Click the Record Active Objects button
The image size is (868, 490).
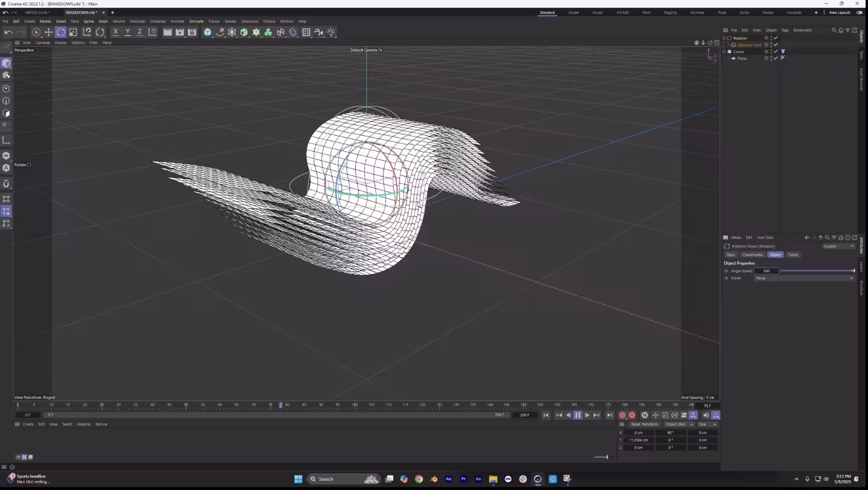(x=623, y=415)
